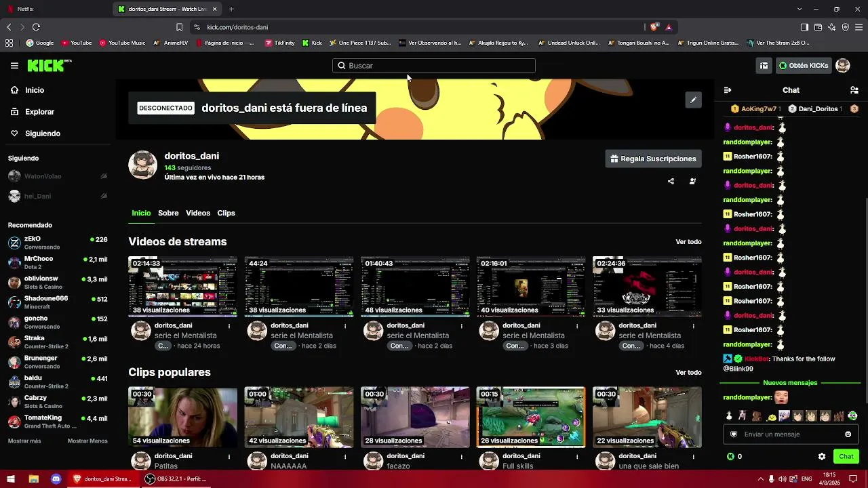Bookmark this page with the bookmark icon
The image size is (868, 488).
tap(179, 27)
